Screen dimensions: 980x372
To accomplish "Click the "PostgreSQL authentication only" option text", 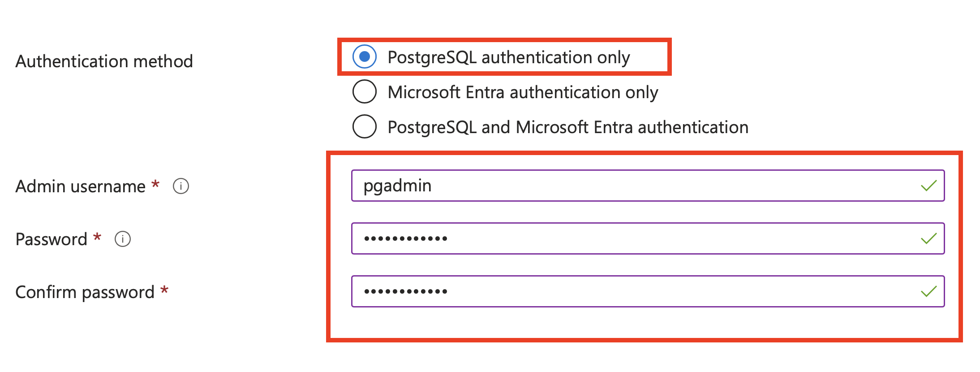I will tap(508, 57).
